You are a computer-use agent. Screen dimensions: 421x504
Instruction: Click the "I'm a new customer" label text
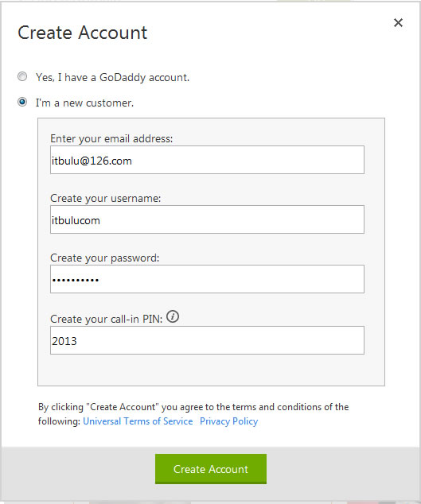click(84, 103)
